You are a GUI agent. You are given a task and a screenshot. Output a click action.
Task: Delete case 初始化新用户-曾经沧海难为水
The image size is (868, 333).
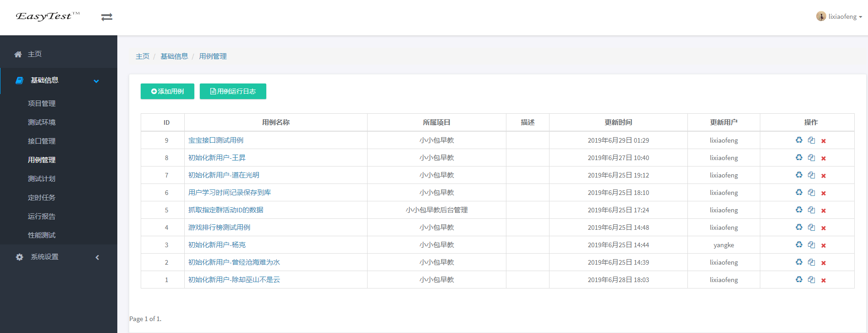824,263
